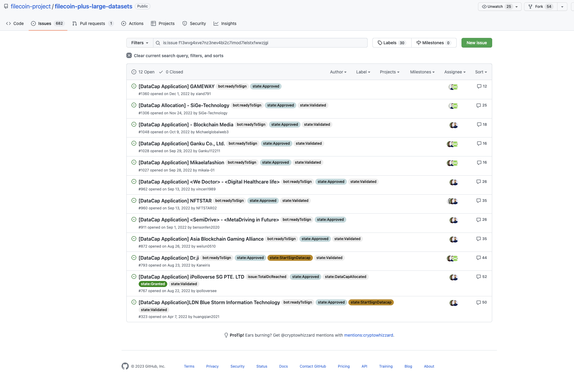The image size is (574, 392).
Task: Click the Projects grid icon in the top navigation
Action: pyautogui.click(x=153, y=23)
